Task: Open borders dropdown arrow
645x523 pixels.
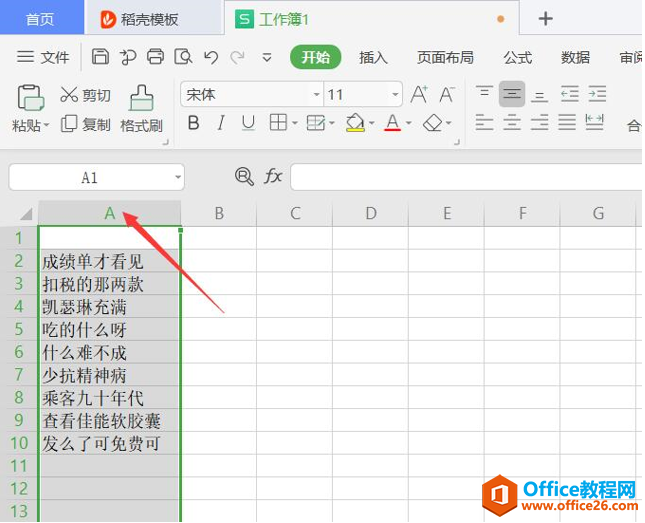Action: [295, 123]
